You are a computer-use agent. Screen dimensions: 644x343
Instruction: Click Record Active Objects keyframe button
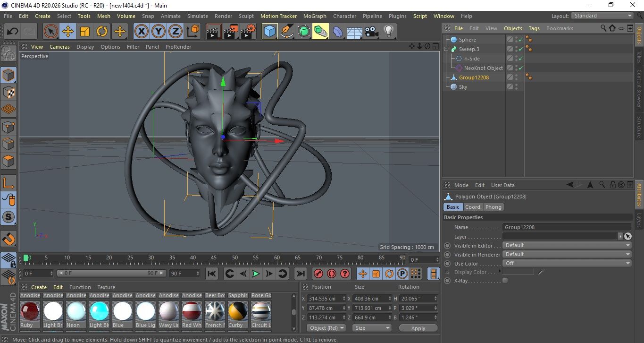pos(318,274)
